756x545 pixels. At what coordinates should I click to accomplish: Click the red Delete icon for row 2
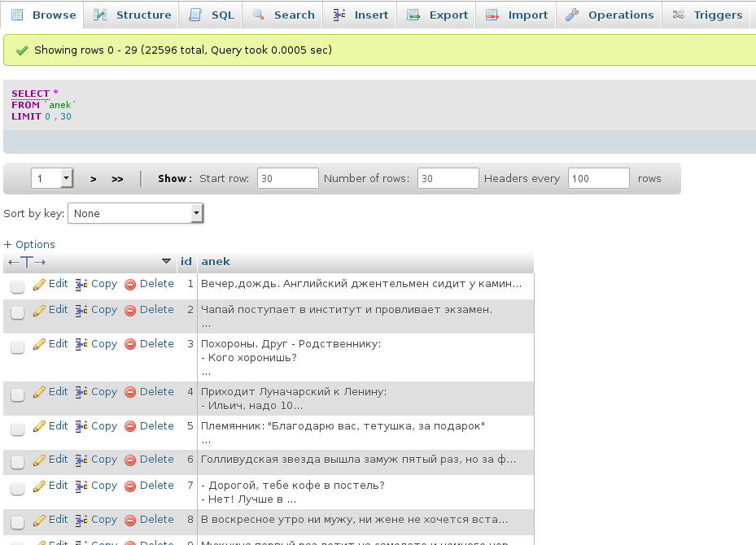pyautogui.click(x=130, y=311)
